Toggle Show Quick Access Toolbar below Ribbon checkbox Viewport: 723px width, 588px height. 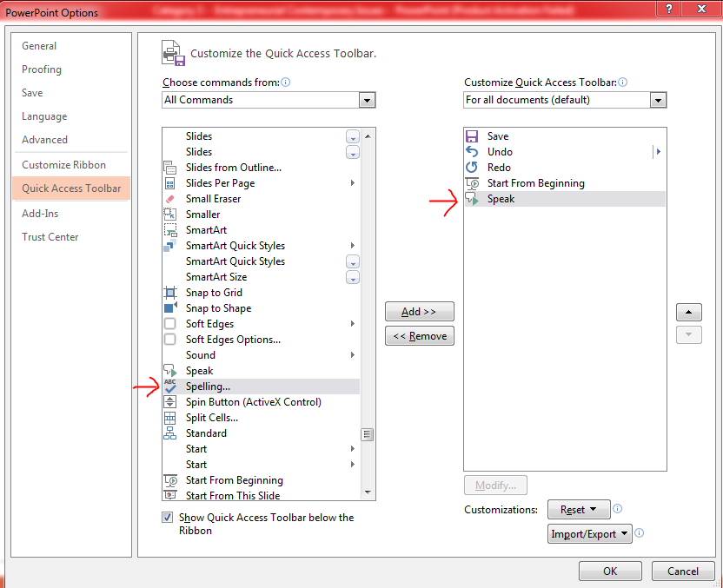pyautogui.click(x=168, y=518)
